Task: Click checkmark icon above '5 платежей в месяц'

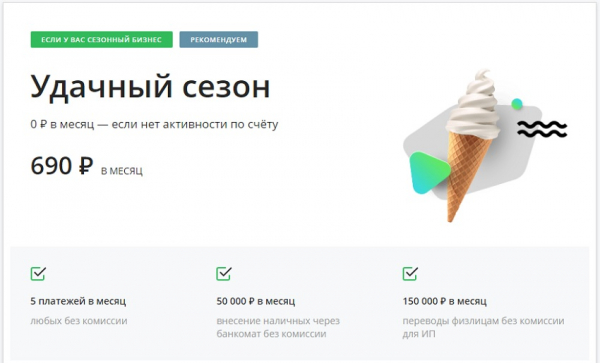Action: tap(38, 273)
